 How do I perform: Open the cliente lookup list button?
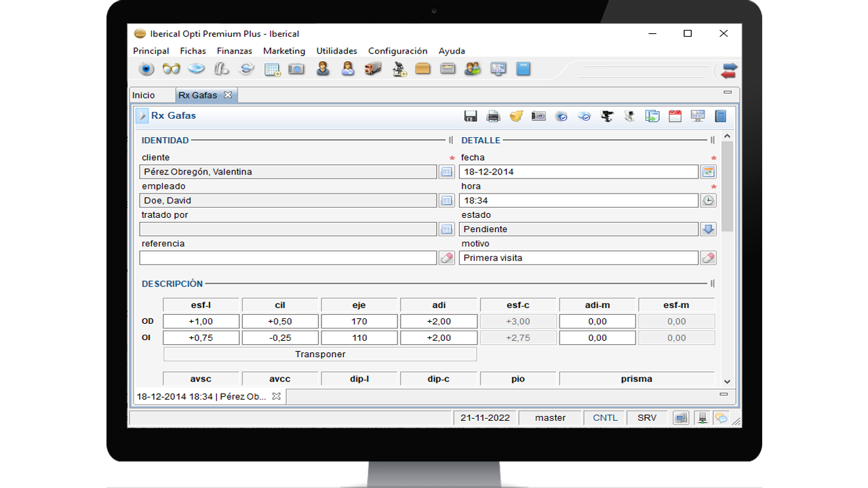[x=446, y=172]
